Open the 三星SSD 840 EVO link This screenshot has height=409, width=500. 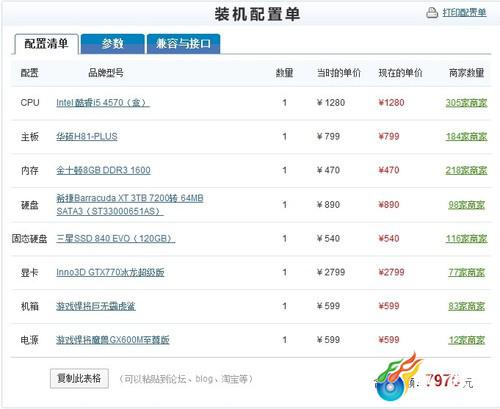pyautogui.click(x=115, y=238)
